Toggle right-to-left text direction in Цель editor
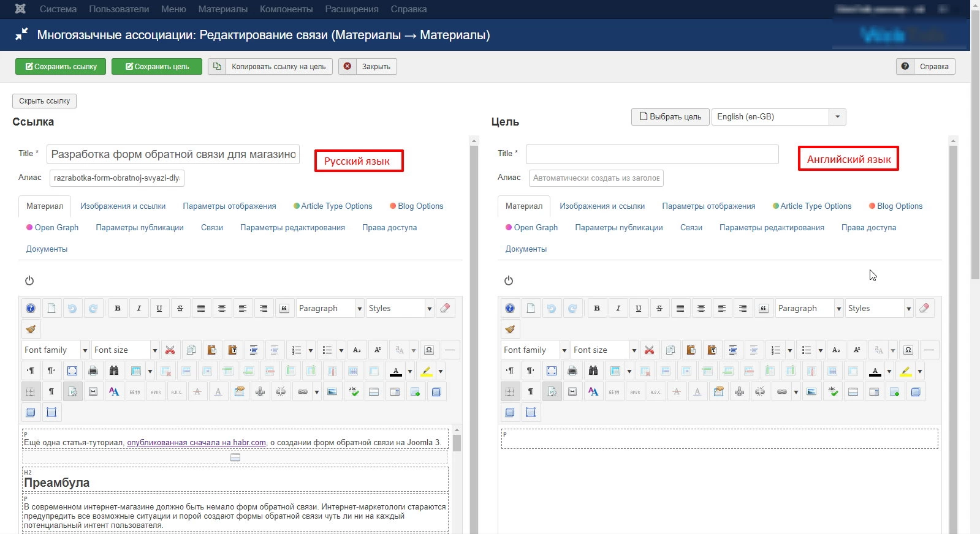This screenshot has height=534, width=980. [x=531, y=370]
